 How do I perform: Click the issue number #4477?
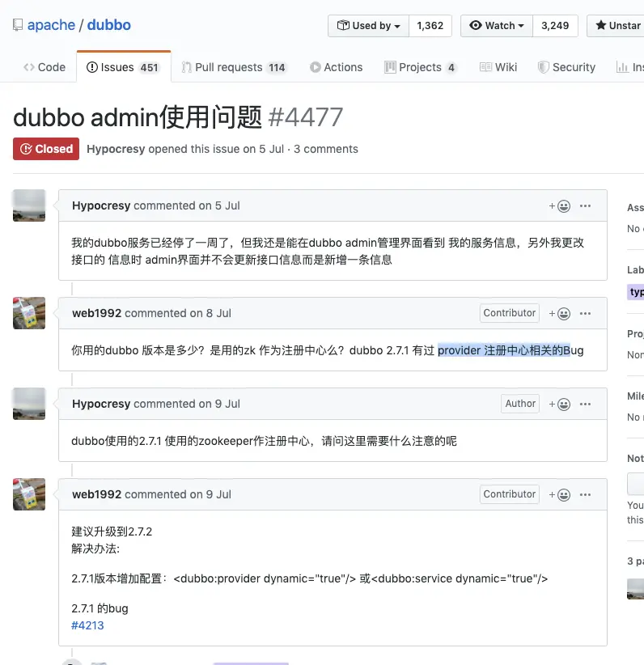point(306,117)
